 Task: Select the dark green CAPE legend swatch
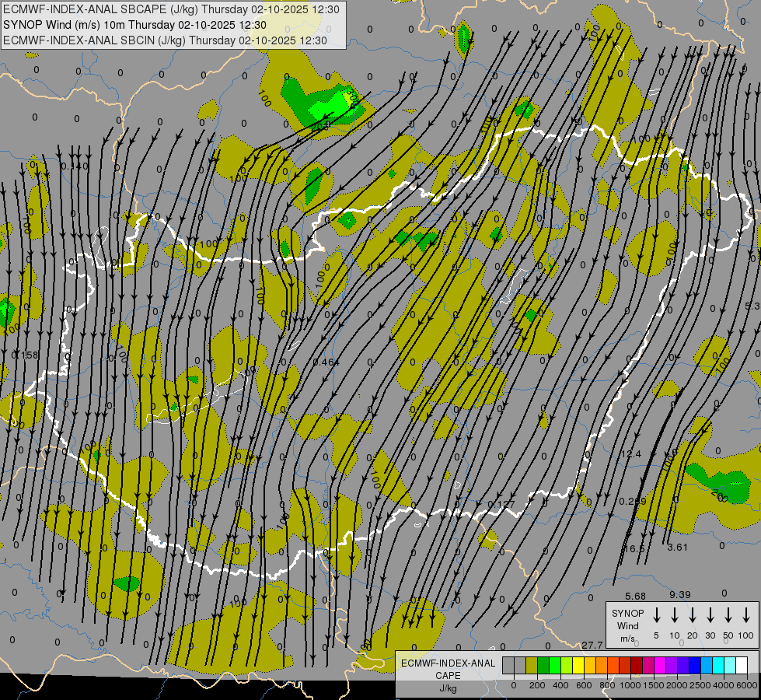coord(543,666)
